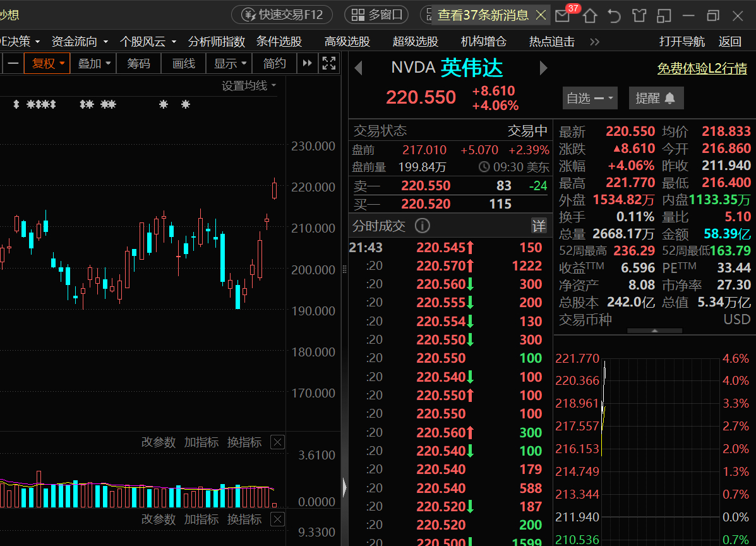The width and height of the screenshot is (756, 546).
Task: Open the 高级选股 menu
Action: pyautogui.click(x=347, y=42)
